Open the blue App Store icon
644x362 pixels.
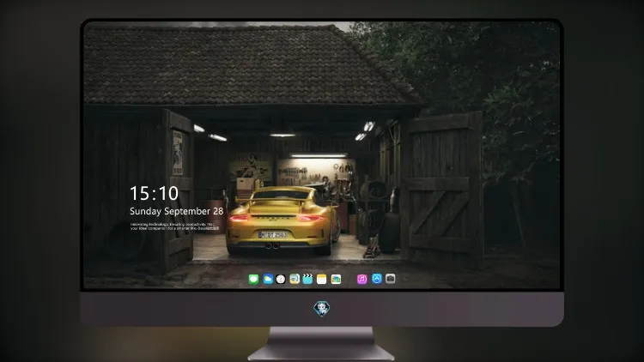(377, 279)
